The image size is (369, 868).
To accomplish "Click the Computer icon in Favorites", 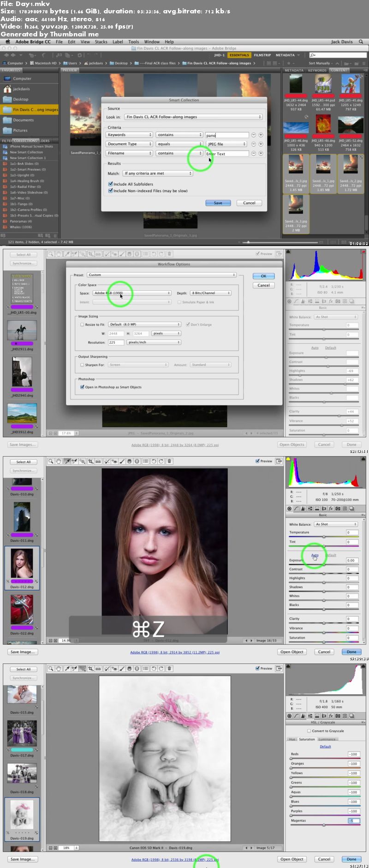I will pos(7,78).
